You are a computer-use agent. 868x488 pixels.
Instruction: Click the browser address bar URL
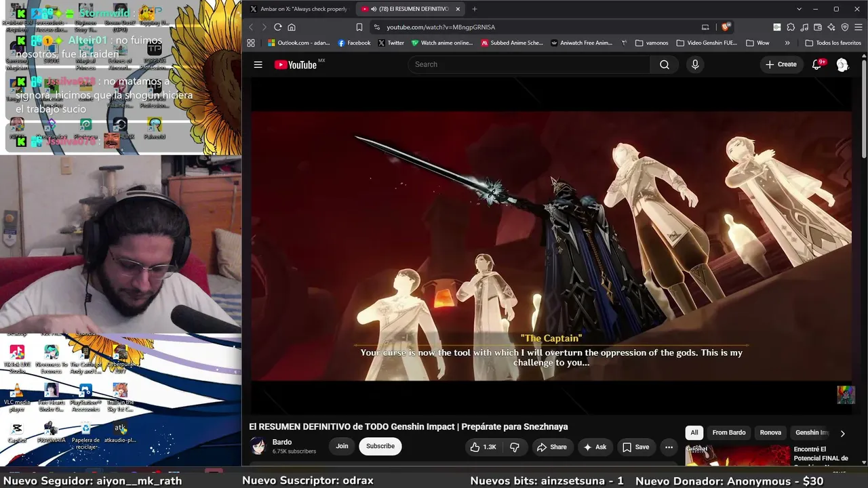(441, 27)
